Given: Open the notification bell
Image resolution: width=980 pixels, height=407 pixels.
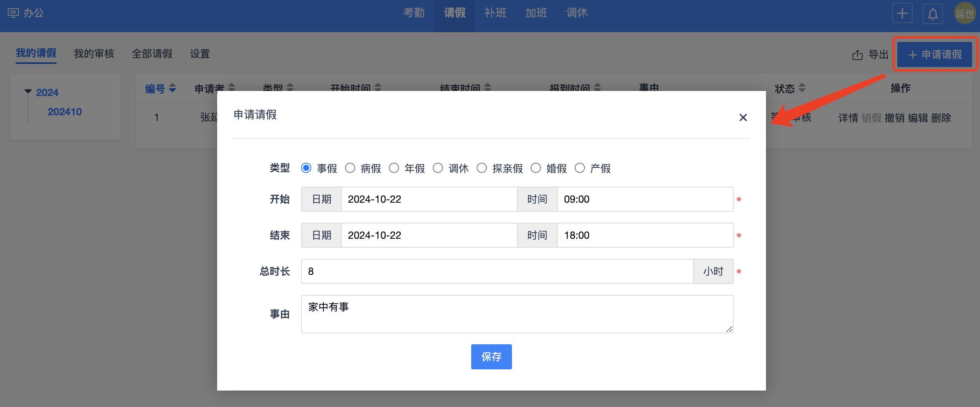Looking at the screenshot, I should [x=933, y=14].
